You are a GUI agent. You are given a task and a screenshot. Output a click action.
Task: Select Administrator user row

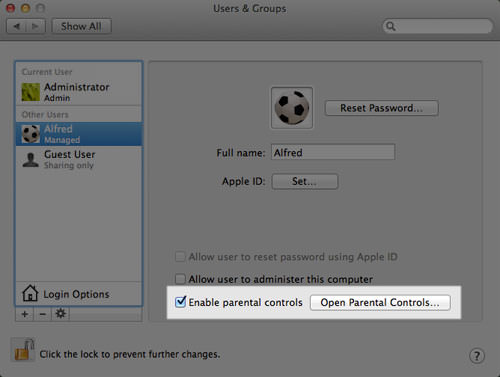point(79,92)
